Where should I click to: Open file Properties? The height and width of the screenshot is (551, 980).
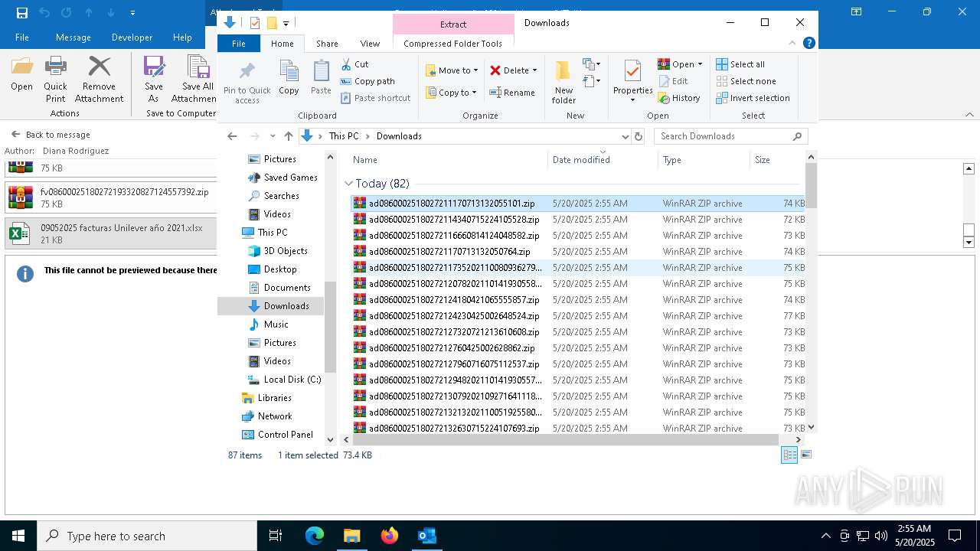coord(632,80)
